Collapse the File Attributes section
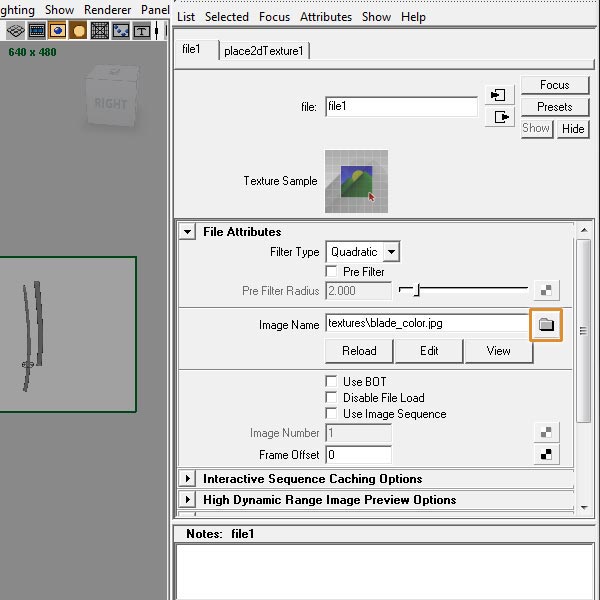 [x=188, y=232]
